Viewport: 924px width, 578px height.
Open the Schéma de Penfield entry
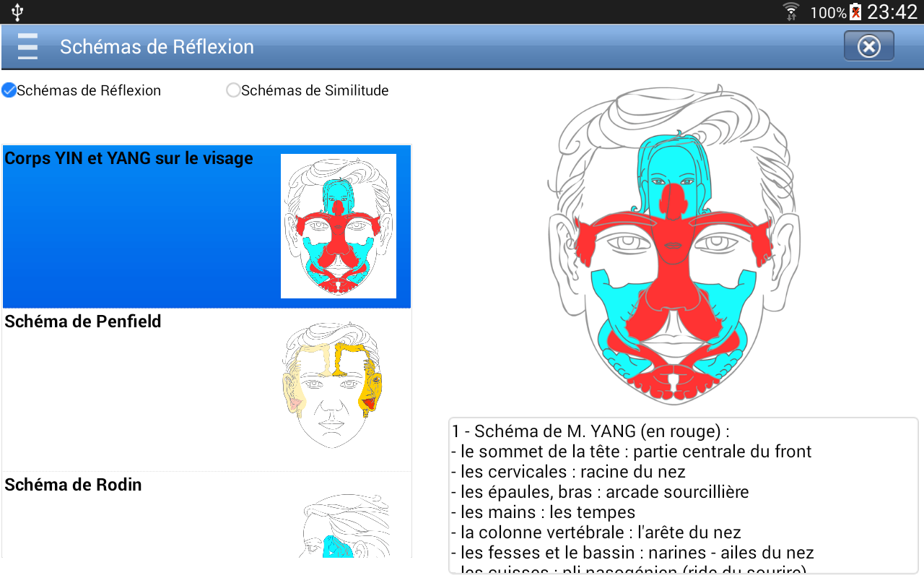pyautogui.click(x=206, y=390)
